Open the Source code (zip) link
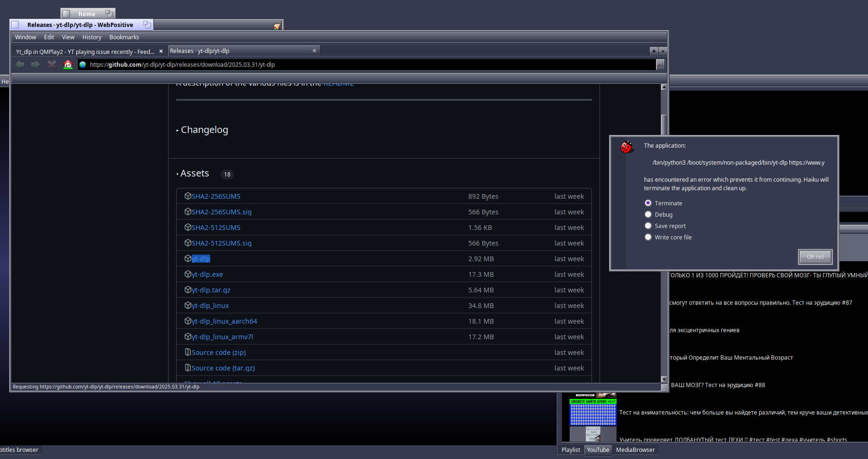This screenshot has height=459, width=868. (219, 352)
